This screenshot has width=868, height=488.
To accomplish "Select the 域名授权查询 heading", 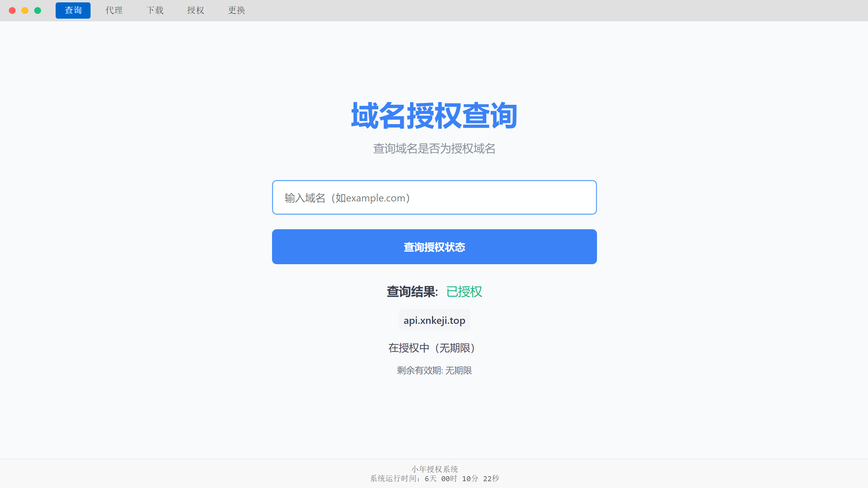I will point(434,116).
